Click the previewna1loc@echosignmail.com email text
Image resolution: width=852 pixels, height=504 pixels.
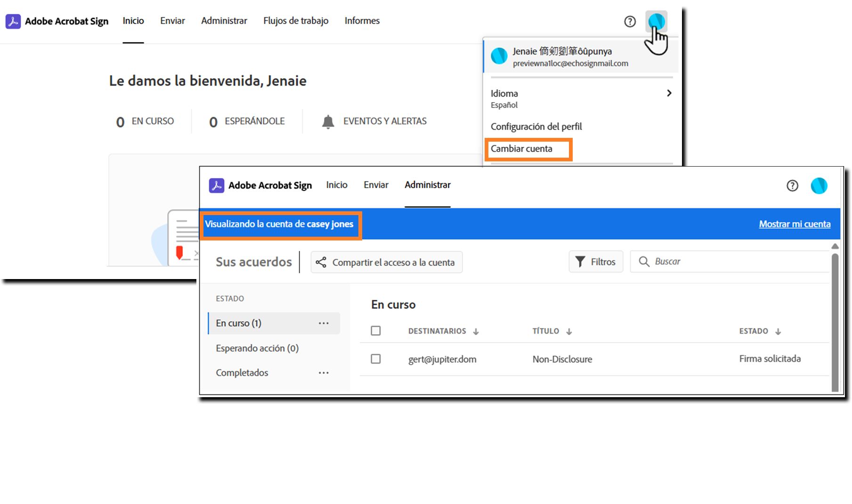(x=570, y=64)
